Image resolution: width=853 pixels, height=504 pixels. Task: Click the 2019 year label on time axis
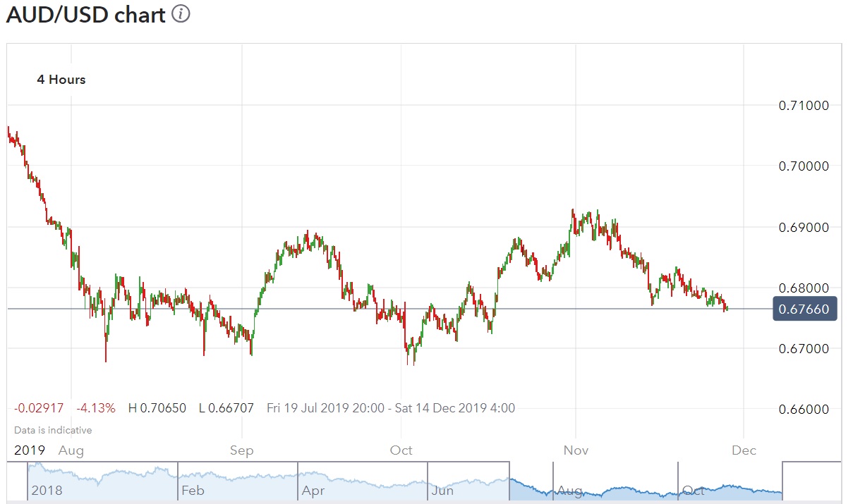29,450
